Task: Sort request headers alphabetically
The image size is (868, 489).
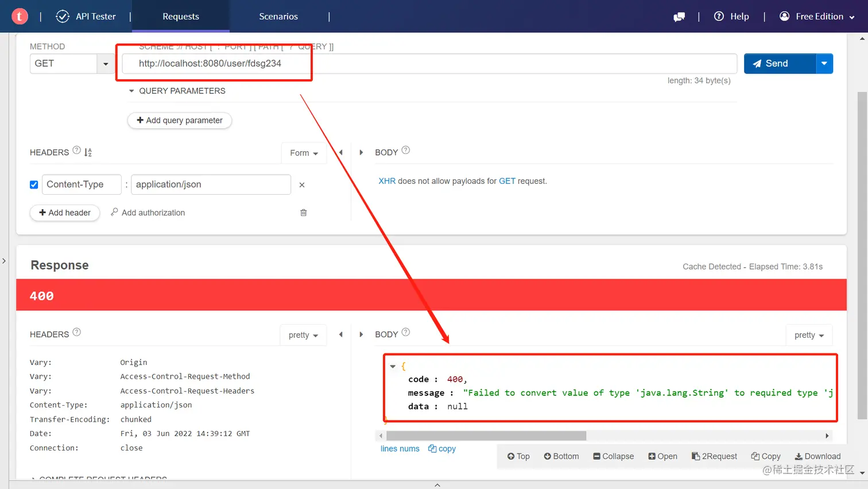Action: point(88,152)
